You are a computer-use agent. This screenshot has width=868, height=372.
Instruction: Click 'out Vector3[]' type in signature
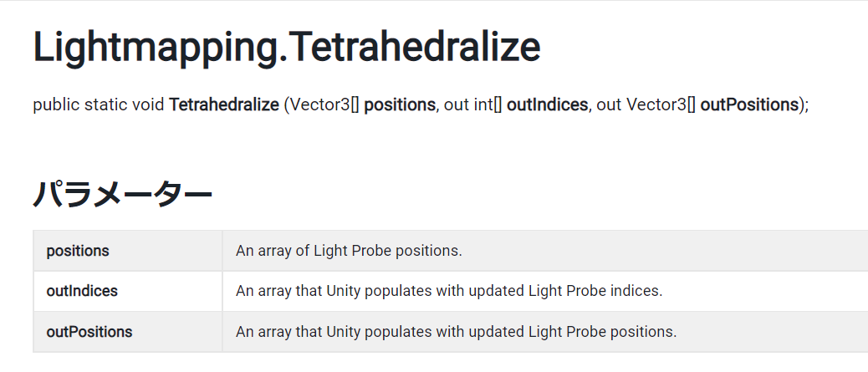(646, 104)
